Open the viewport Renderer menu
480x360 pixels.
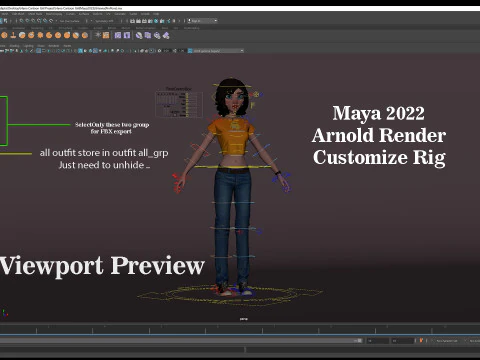point(54,46)
